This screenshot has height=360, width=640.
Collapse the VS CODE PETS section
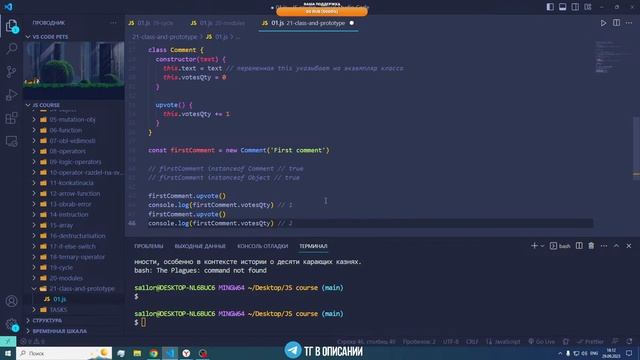pyautogui.click(x=73, y=37)
